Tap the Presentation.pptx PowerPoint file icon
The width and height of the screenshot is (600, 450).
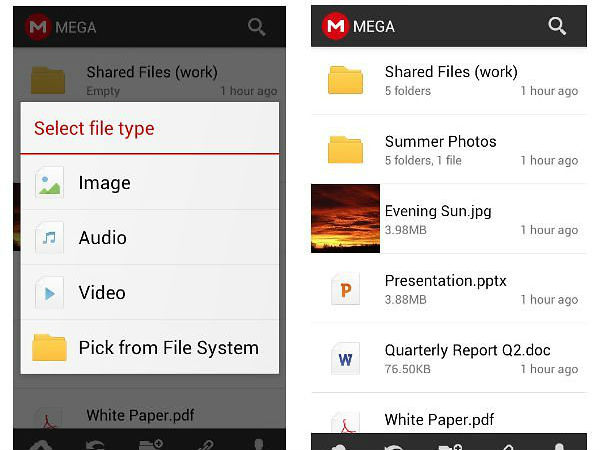coord(346,289)
